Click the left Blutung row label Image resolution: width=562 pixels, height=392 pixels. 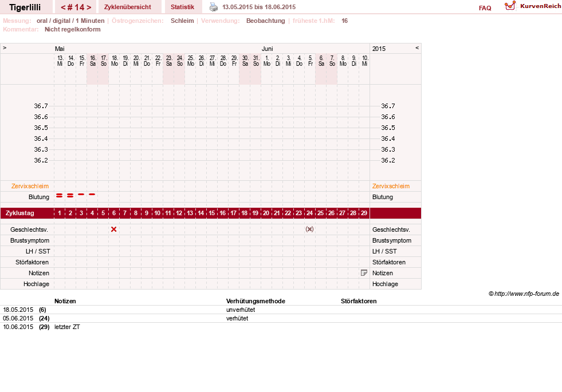pos(39,197)
